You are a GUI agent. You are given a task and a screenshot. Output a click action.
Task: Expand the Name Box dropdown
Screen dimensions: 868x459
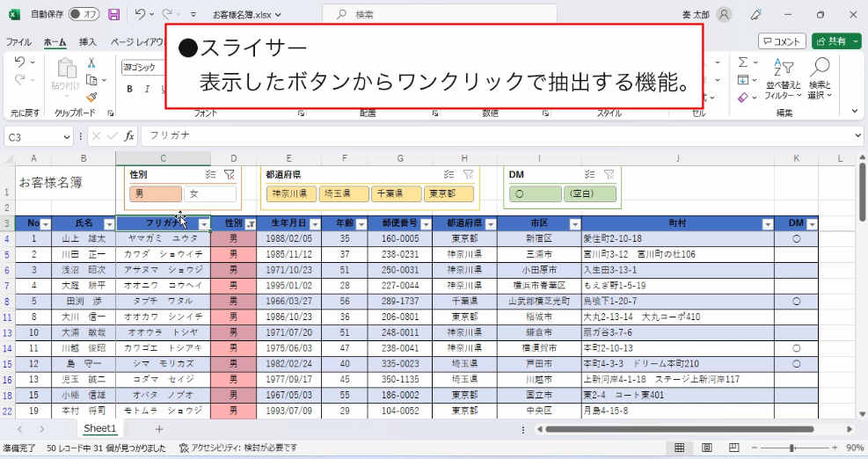click(x=67, y=137)
